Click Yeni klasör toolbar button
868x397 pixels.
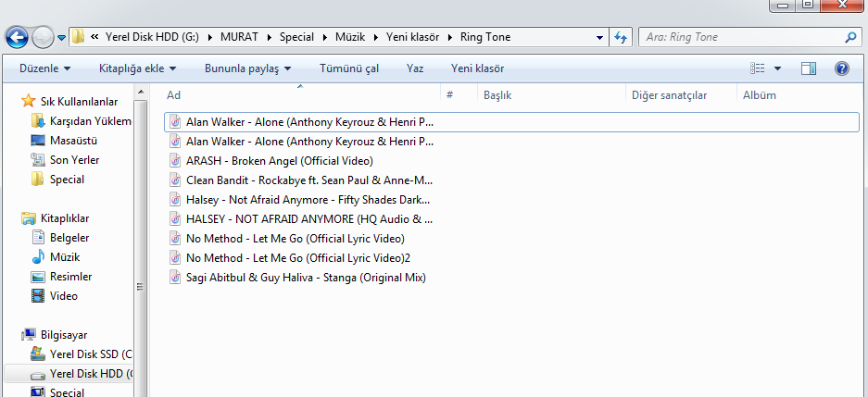click(477, 68)
